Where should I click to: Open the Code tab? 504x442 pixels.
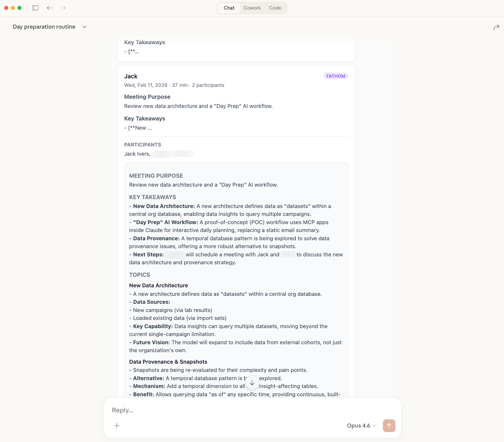pos(275,8)
